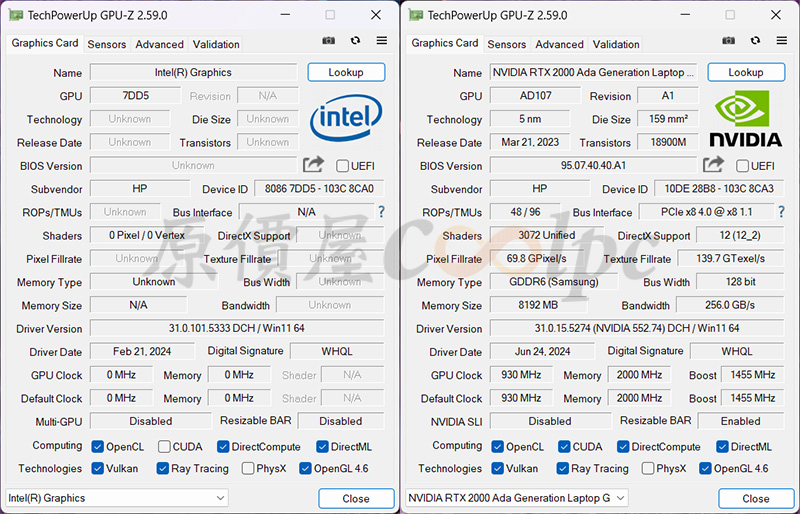This screenshot has width=800, height=514.
Task: Toggle the PhysX checkbox in Intel window
Action: click(x=248, y=468)
